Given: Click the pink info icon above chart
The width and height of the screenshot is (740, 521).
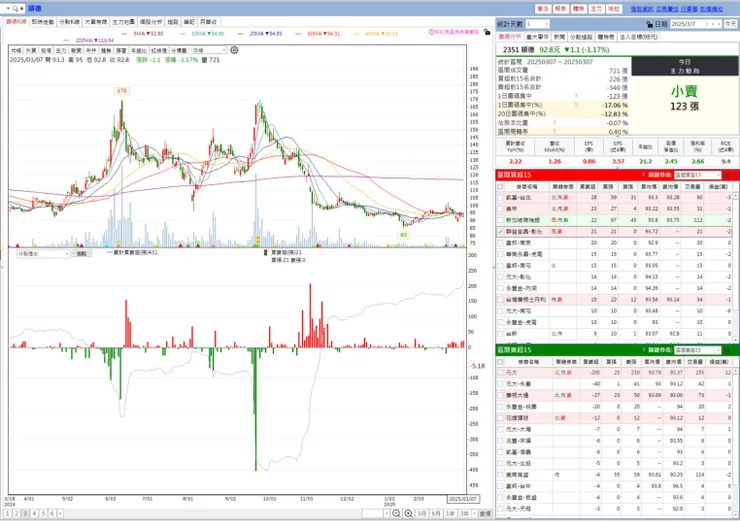Looking at the screenshot, I should (431, 32).
